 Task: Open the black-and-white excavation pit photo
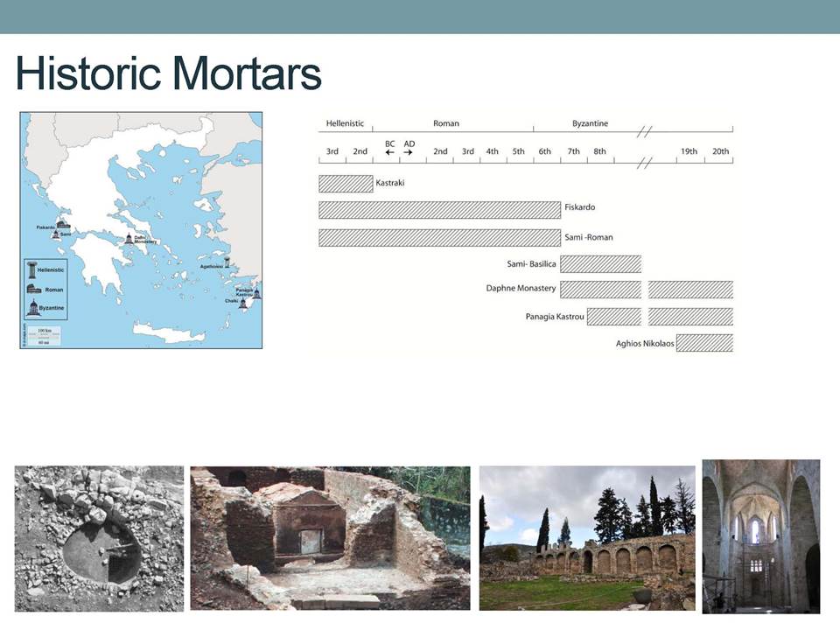pos(99,538)
